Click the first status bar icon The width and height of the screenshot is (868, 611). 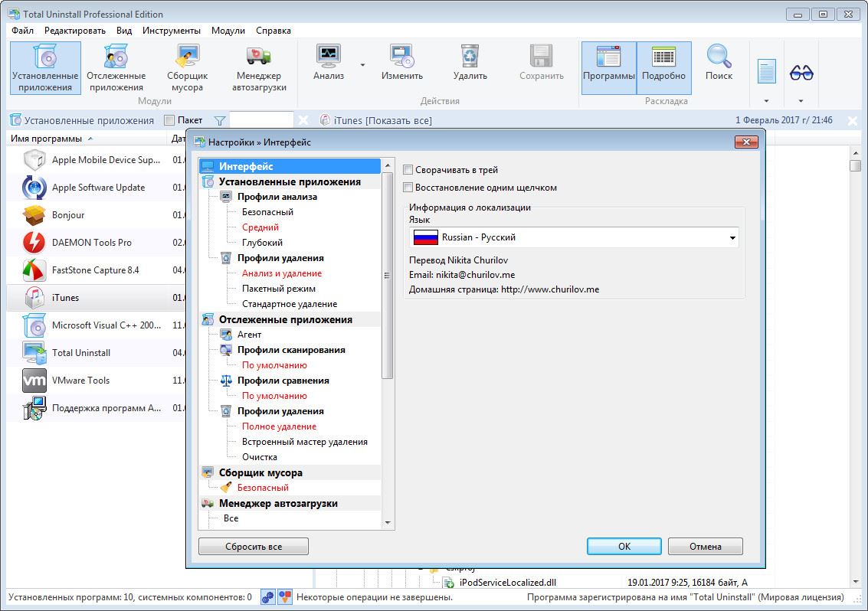[268, 597]
